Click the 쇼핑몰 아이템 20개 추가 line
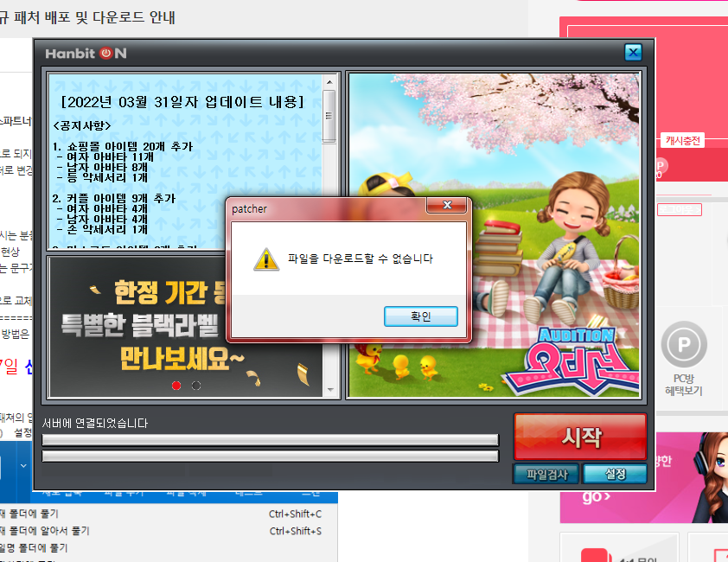 123,146
